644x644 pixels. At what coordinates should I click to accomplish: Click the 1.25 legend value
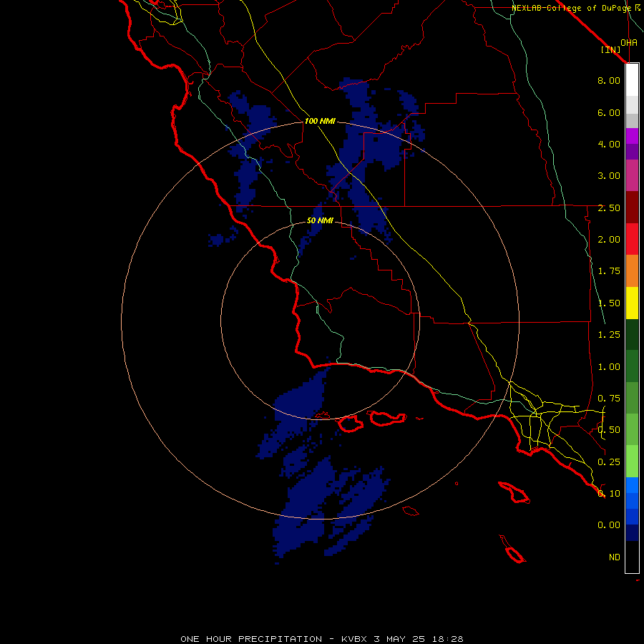[609, 335]
